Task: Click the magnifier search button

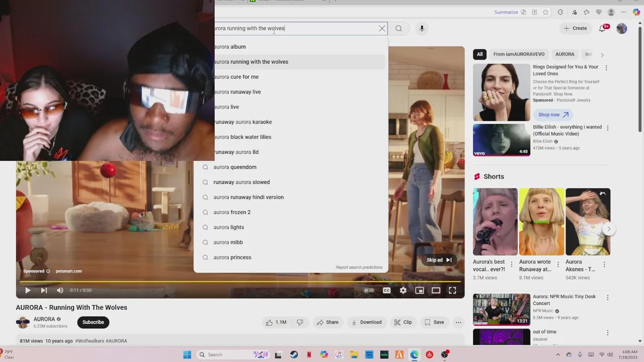Action: click(398, 29)
